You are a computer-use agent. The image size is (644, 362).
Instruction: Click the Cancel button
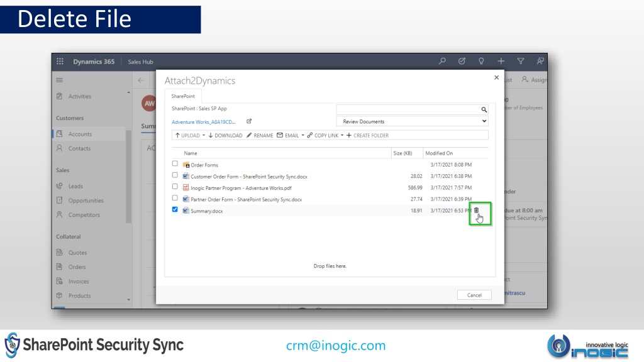[474, 295]
